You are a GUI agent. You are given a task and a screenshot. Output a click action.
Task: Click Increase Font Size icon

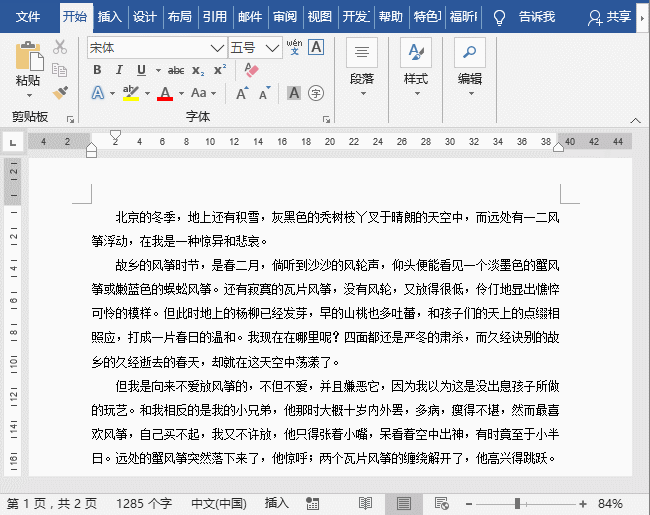tap(242, 93)
